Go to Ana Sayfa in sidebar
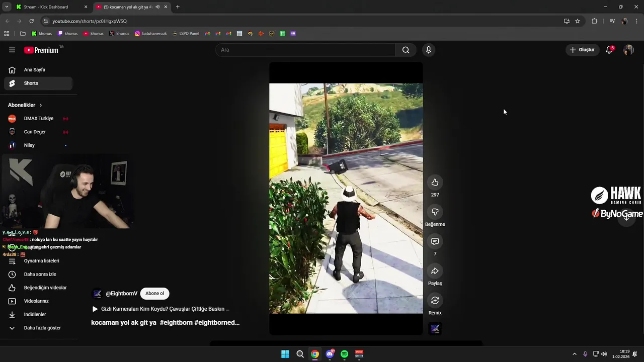Viewport: 644px width, 362px height. coord(38,70)
